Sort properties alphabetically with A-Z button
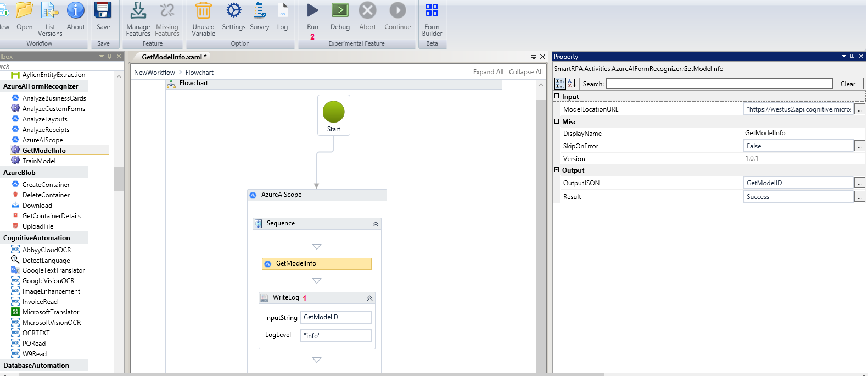The image size is (868, 376). pyautogui.click(x=572, y=84)
